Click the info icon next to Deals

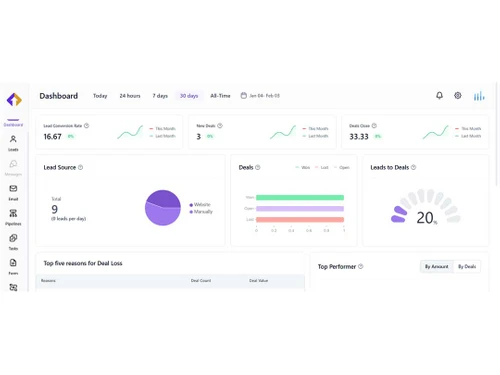pos(258,167)
